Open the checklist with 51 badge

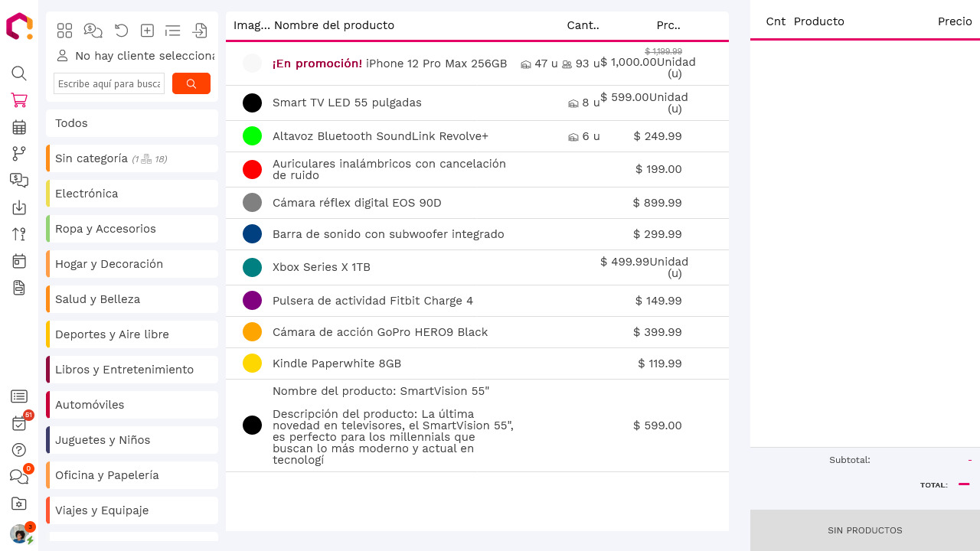tap(18, 423)
